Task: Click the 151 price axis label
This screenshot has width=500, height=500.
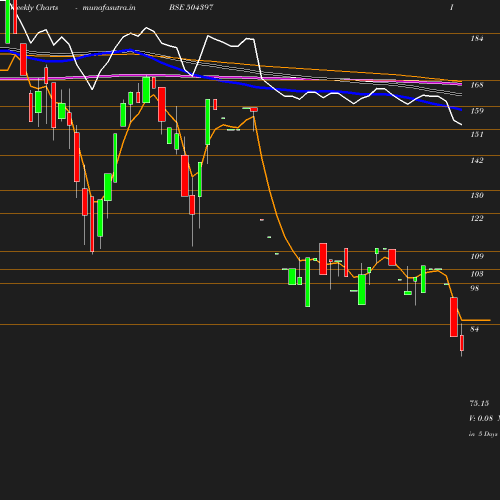Action: 477,134
